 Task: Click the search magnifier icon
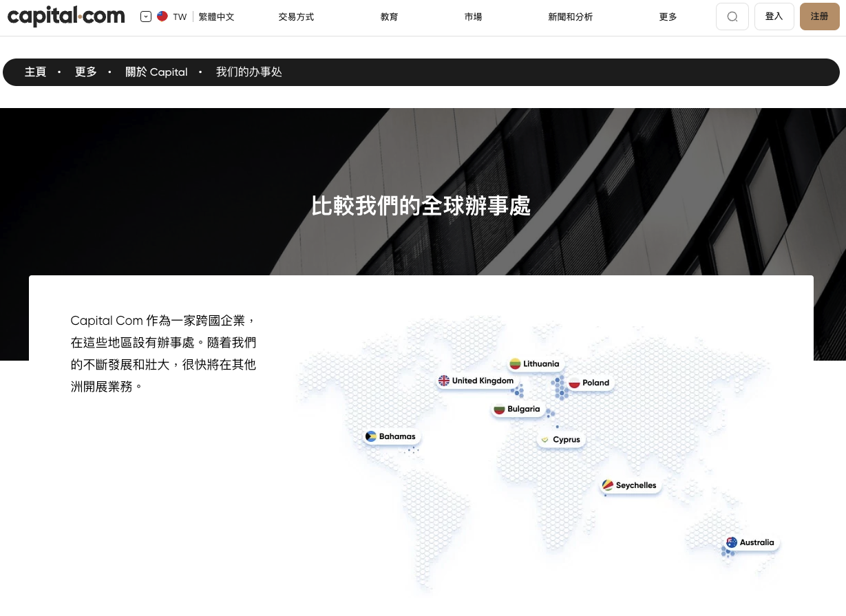coord(732,17)
